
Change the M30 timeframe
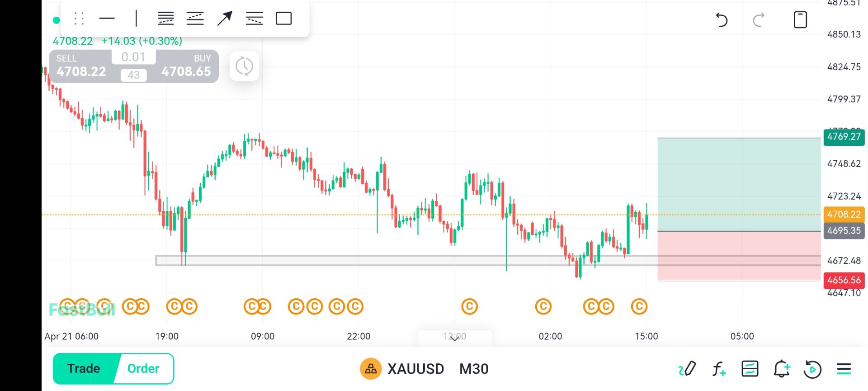coord(474,369)
